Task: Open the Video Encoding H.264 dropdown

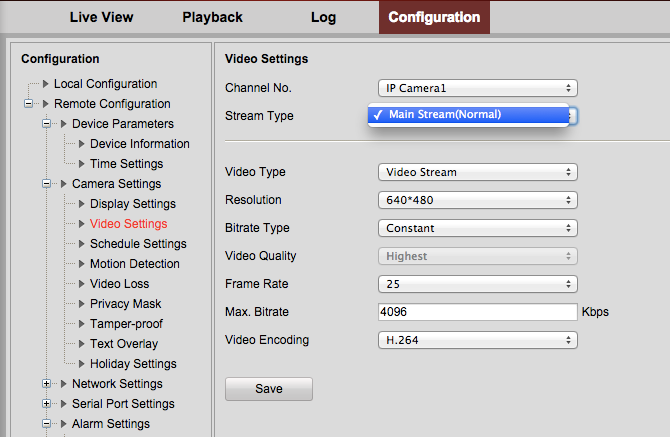Action: [478, 340]
